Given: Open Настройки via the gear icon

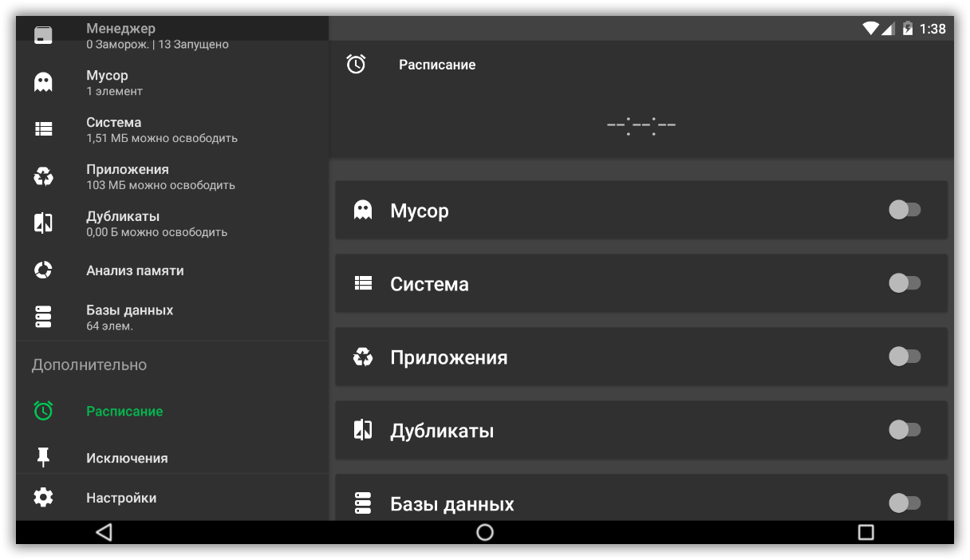Looking at the screenshot, I should pyautogui.click(x=43, y=498).
